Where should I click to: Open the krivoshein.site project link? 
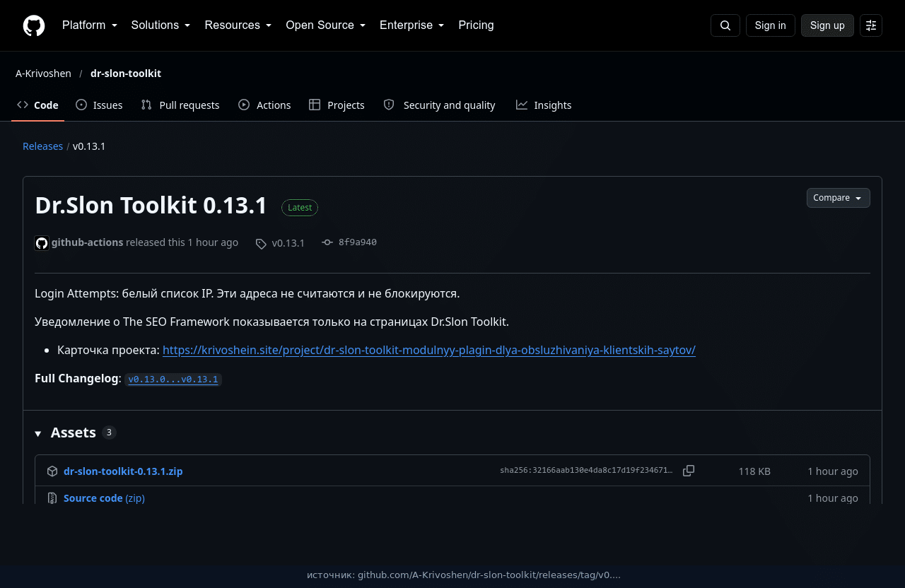(429, 350)
